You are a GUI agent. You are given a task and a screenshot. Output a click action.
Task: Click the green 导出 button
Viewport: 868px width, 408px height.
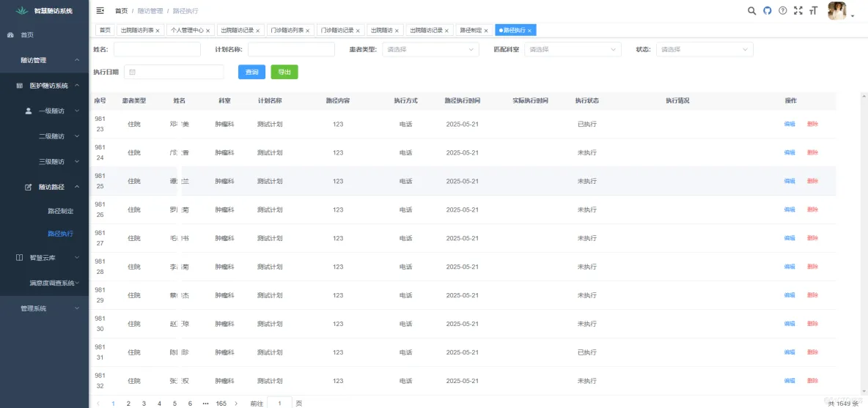[284, 72]
